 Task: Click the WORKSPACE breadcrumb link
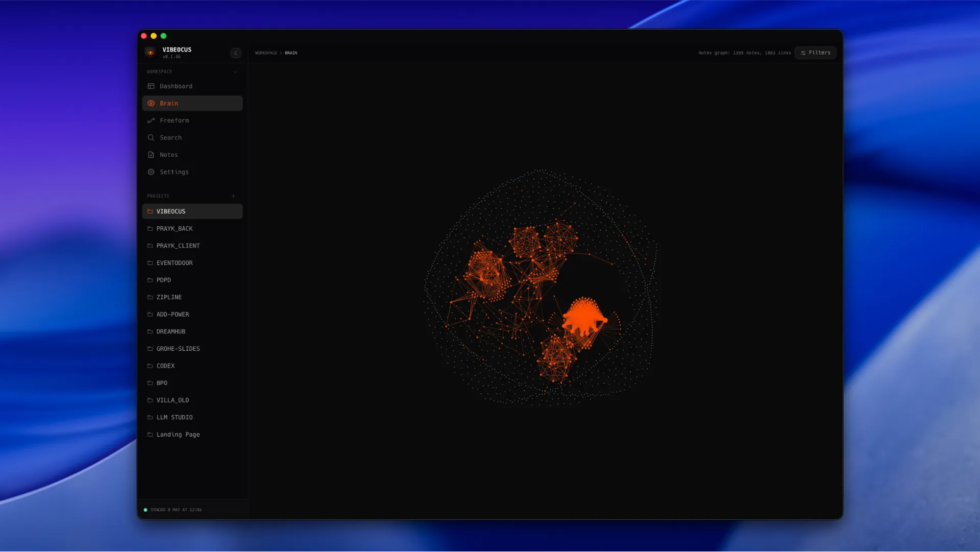coord(266,53)
